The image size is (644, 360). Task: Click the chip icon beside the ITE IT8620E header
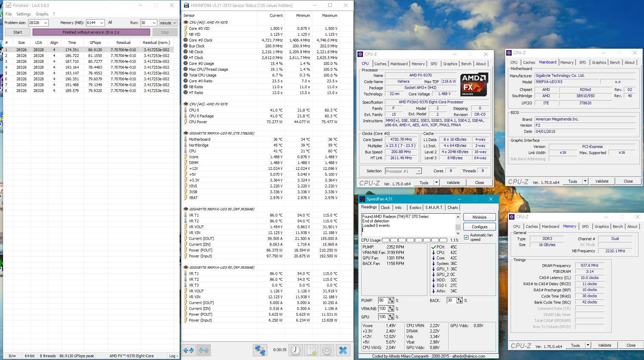pos(186,133)
